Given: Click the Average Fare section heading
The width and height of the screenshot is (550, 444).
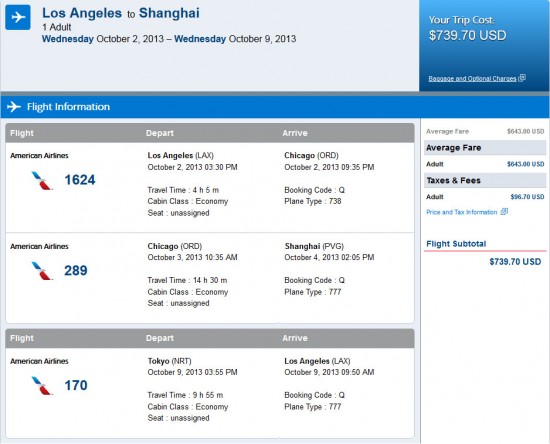Looking at the screenshot, I should [453, 148].
